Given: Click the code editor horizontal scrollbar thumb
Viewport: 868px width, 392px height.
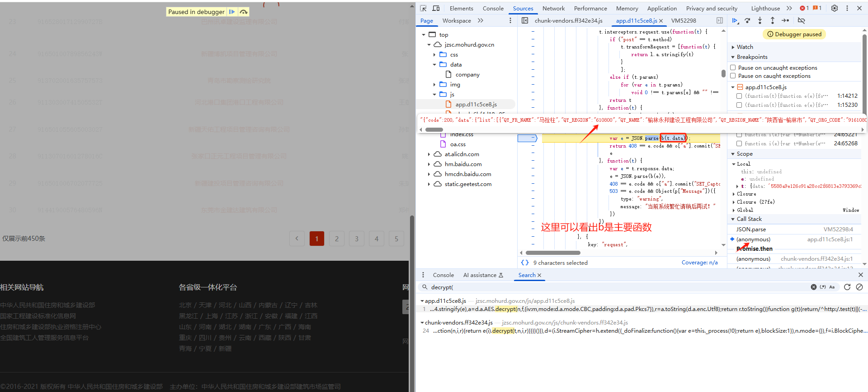Looking at the screenshot, I should click(553, 253).
